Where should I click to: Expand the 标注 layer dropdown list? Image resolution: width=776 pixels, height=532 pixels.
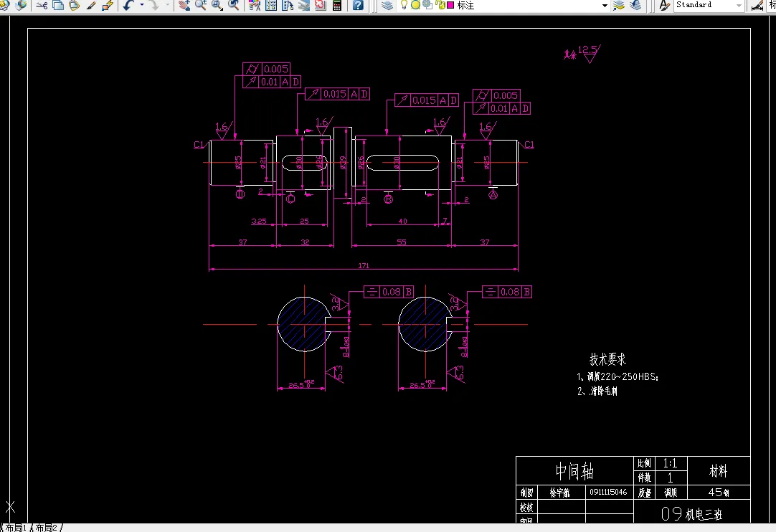point(605,6)
